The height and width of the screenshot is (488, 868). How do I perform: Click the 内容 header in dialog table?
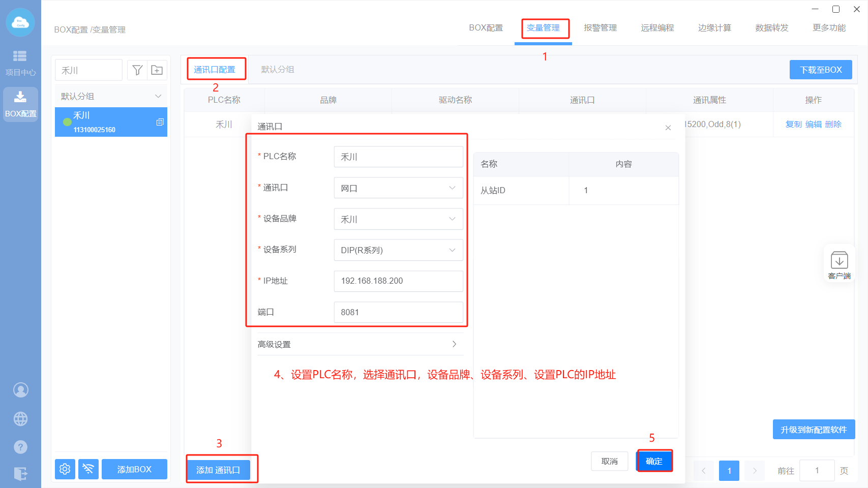pyautogui.click(x=623, y=164)
